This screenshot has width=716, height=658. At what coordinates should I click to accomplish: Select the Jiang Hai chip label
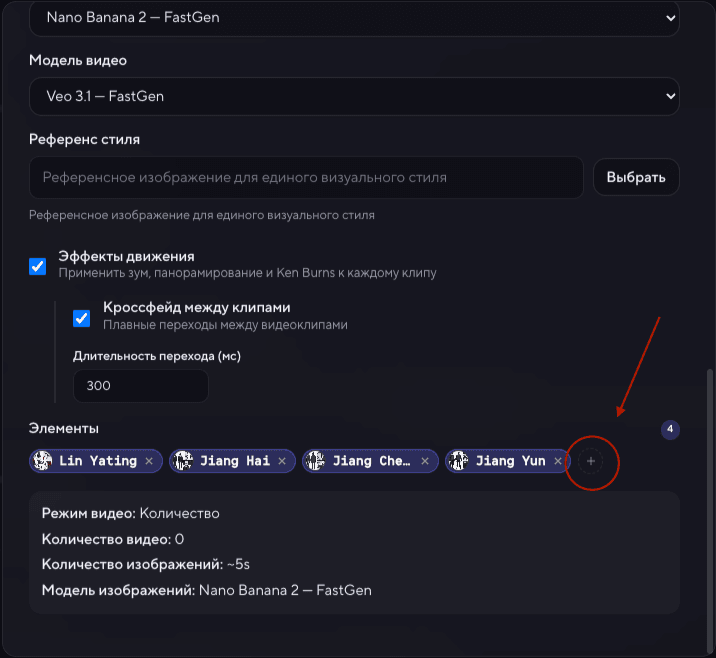click(235, 461)
